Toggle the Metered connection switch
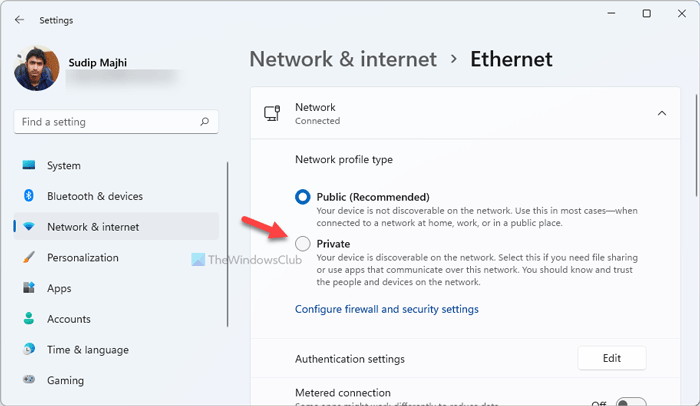 coord(630,402)
